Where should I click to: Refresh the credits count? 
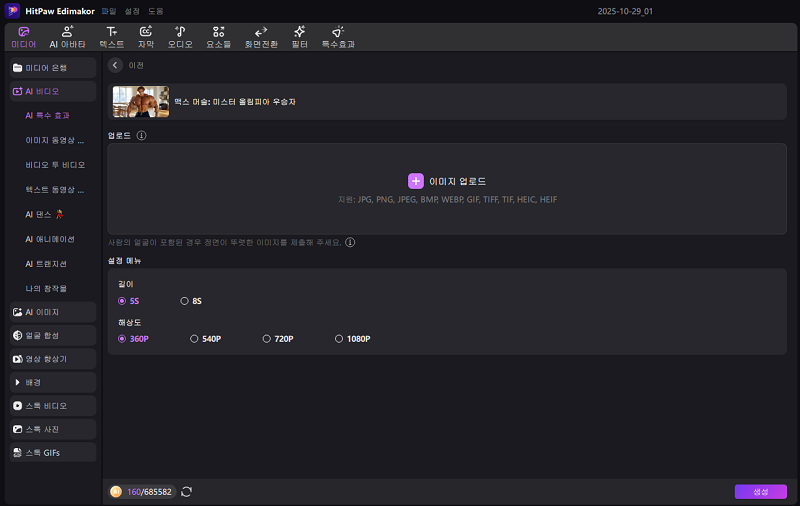186,492
